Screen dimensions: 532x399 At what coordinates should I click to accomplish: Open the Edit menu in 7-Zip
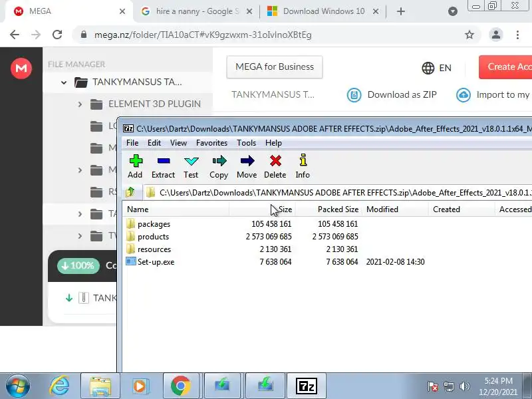pos(154,143)
